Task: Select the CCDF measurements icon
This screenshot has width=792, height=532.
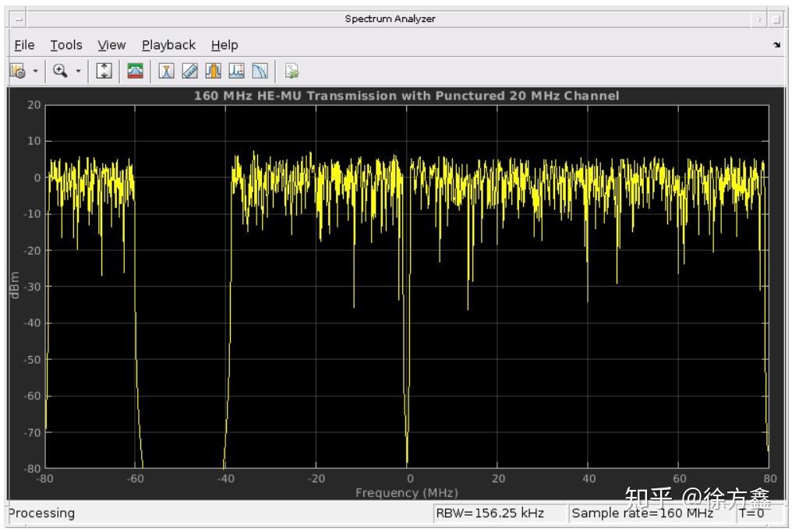Action: tap(260, 71)
